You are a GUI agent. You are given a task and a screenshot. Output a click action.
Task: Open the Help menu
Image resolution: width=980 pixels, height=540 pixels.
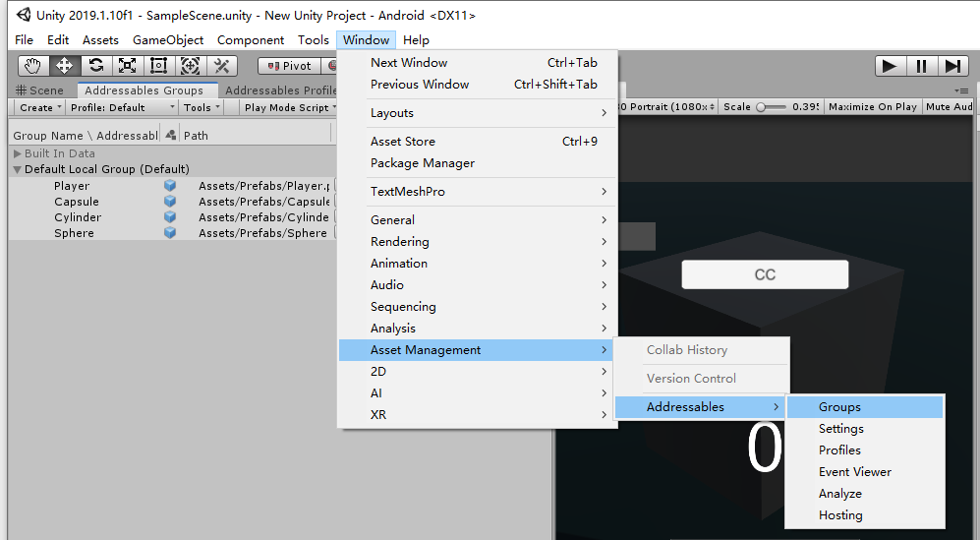[416, 40]
